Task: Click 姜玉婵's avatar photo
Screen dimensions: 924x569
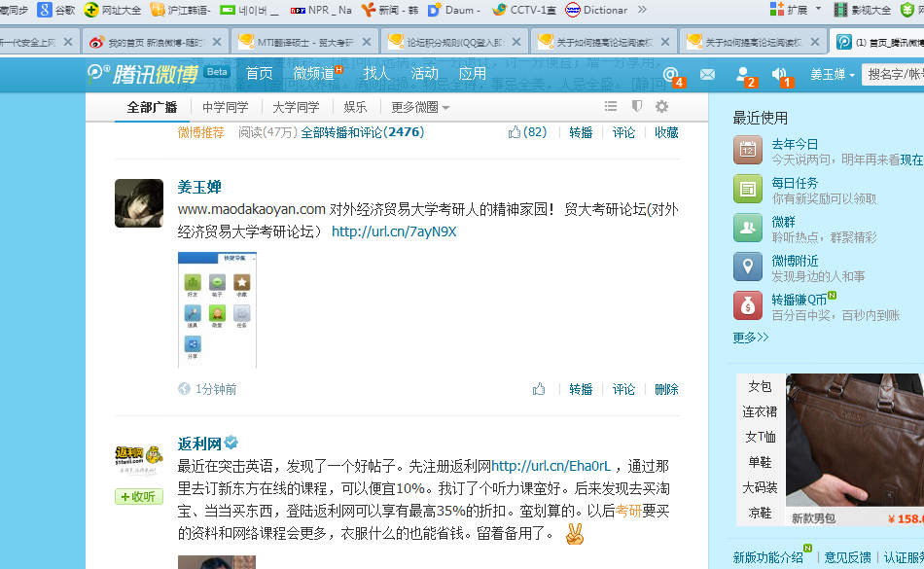Action: pyautogui.click(x=139, y=203)
